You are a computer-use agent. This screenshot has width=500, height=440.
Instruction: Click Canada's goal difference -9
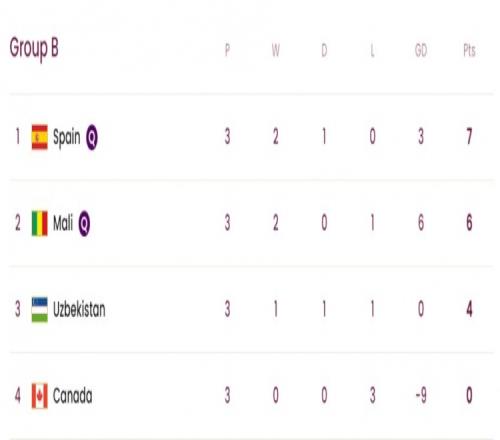point(421,396)
